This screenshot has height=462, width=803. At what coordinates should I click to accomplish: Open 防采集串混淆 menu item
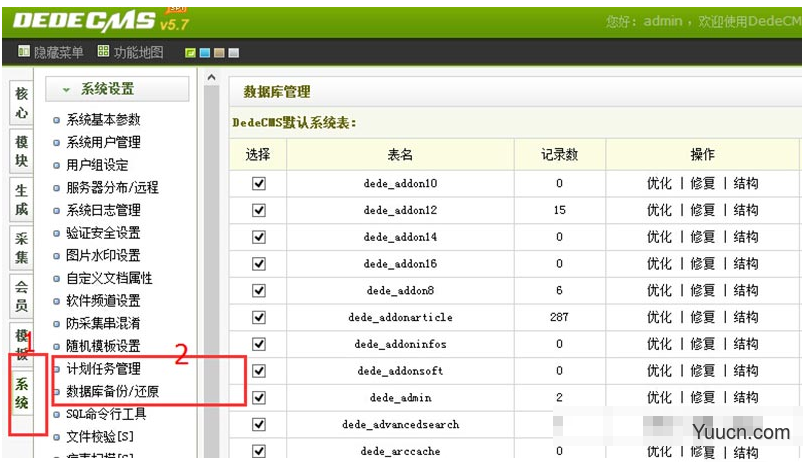(103, 323)
